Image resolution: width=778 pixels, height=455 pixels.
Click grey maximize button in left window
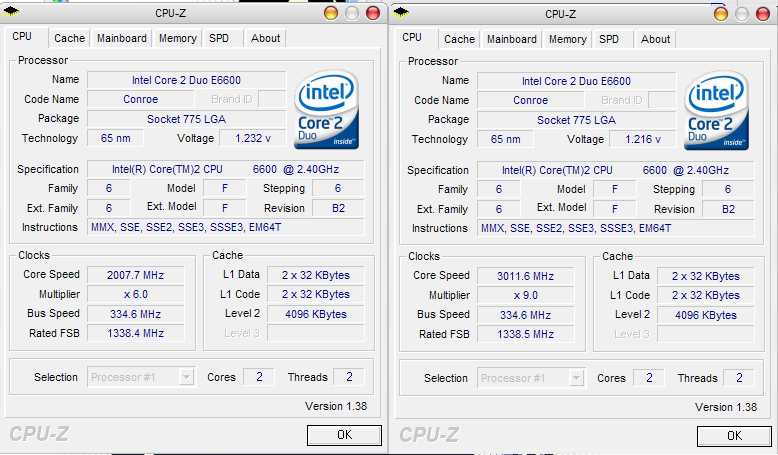coord(352,13)
